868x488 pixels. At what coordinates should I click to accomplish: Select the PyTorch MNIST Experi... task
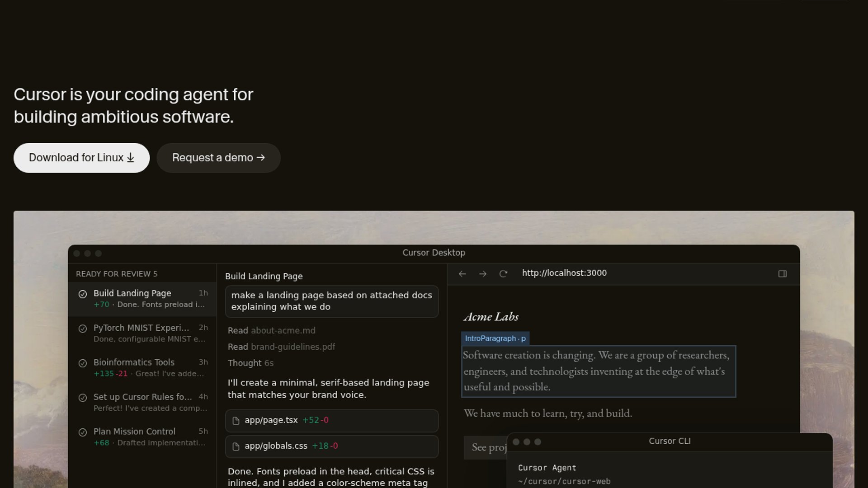(x=142, y=333)
